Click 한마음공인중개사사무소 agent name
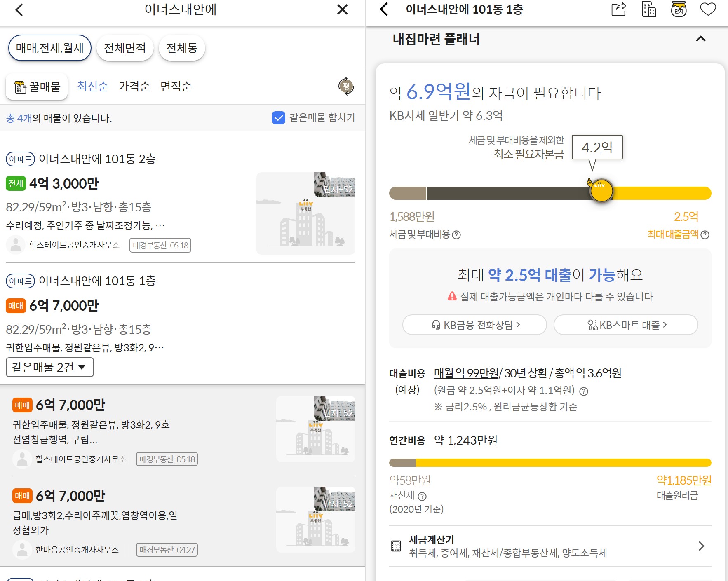This screenshot has height=581, width=728. (x=77, y=549)
